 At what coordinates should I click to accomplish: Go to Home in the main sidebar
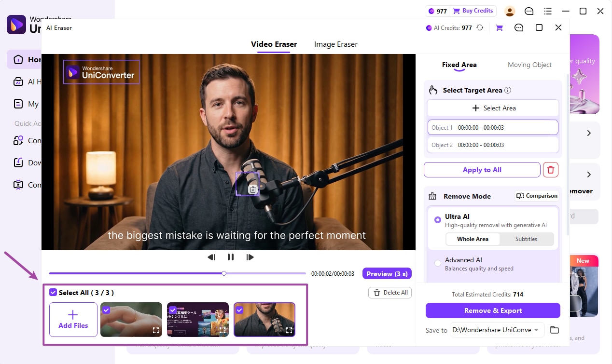24,60
